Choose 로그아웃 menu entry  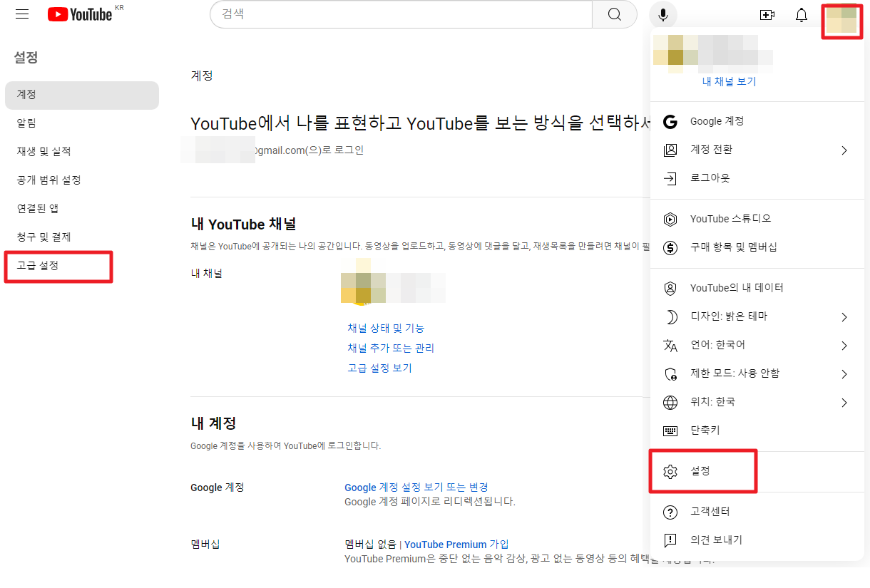click(x=757, y=178)
